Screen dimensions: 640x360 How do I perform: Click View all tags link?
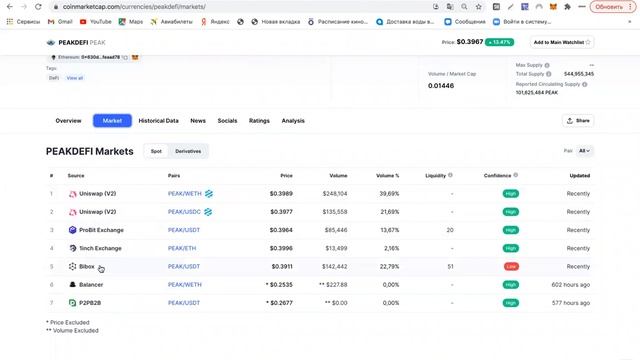pos(75,78)
